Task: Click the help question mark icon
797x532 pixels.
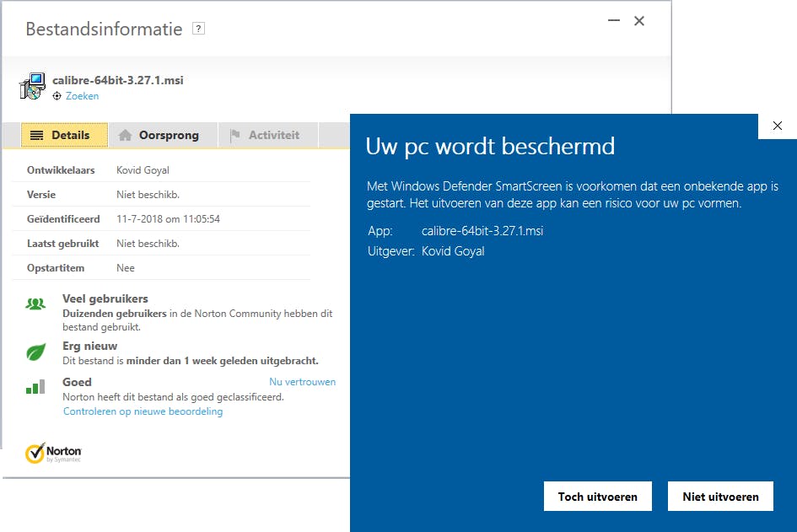Action: [198, 30]
